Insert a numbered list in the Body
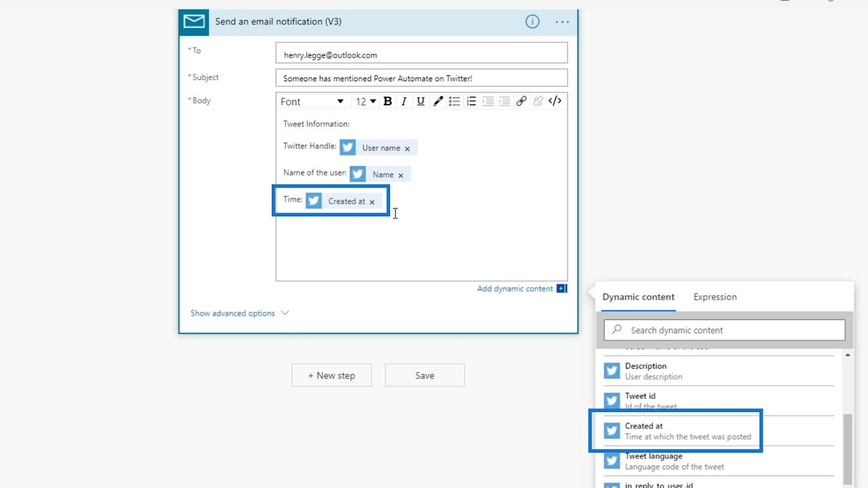 coord(471,101)
